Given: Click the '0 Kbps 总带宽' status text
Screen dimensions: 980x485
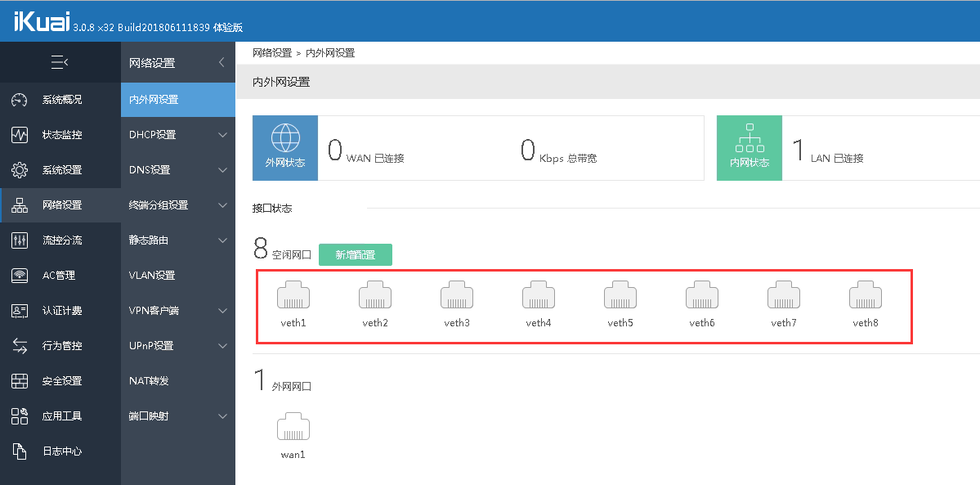Looking at the screenshot, I should pos(559,150).
